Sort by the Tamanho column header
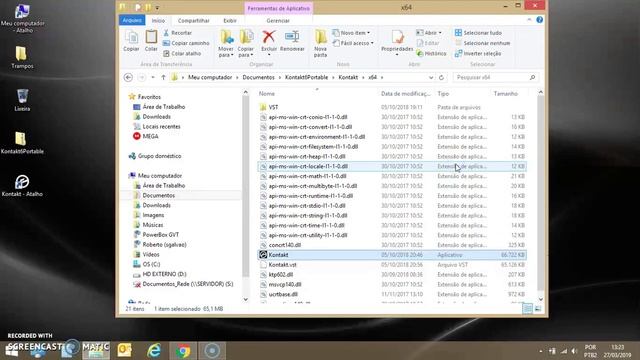 [x=506, y=94]
